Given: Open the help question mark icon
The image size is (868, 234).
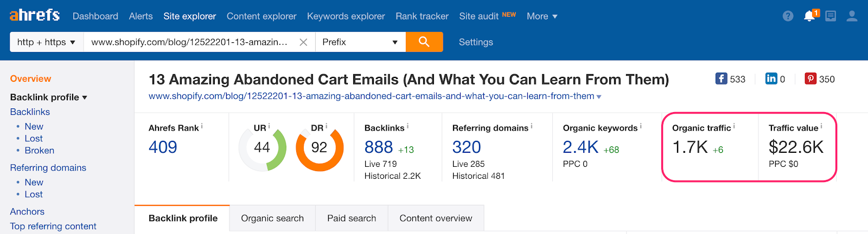Looking at the screenshot, I should [x=788, y=16].
